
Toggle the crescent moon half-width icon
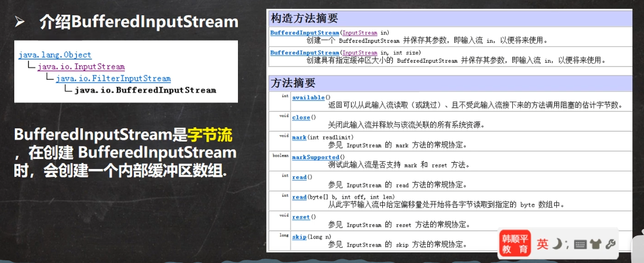pyautogui.click(x=557, y=243)
